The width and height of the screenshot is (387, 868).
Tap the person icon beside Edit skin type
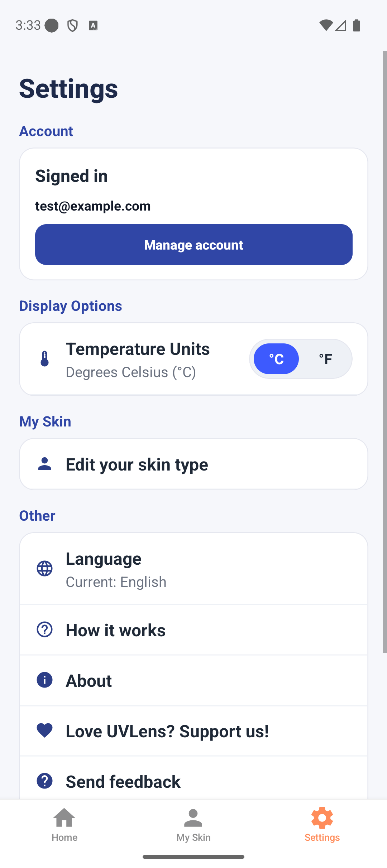(44, 464)
